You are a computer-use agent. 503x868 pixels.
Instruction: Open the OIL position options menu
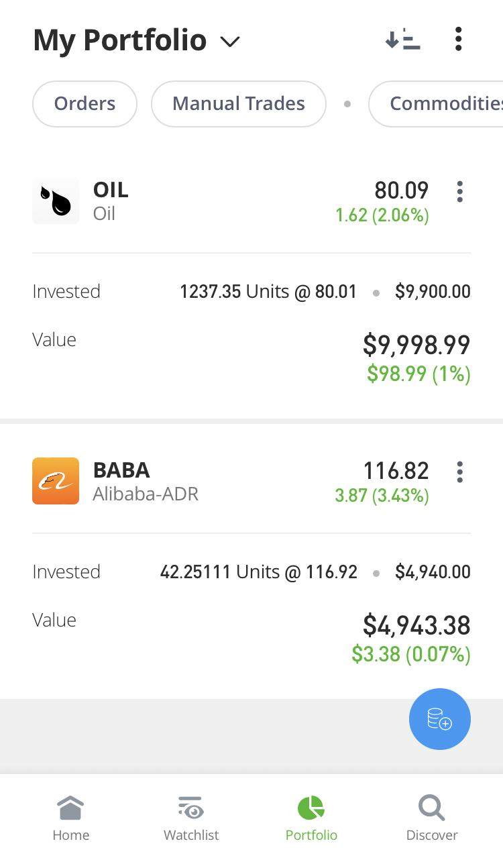[x=459, y=192]
